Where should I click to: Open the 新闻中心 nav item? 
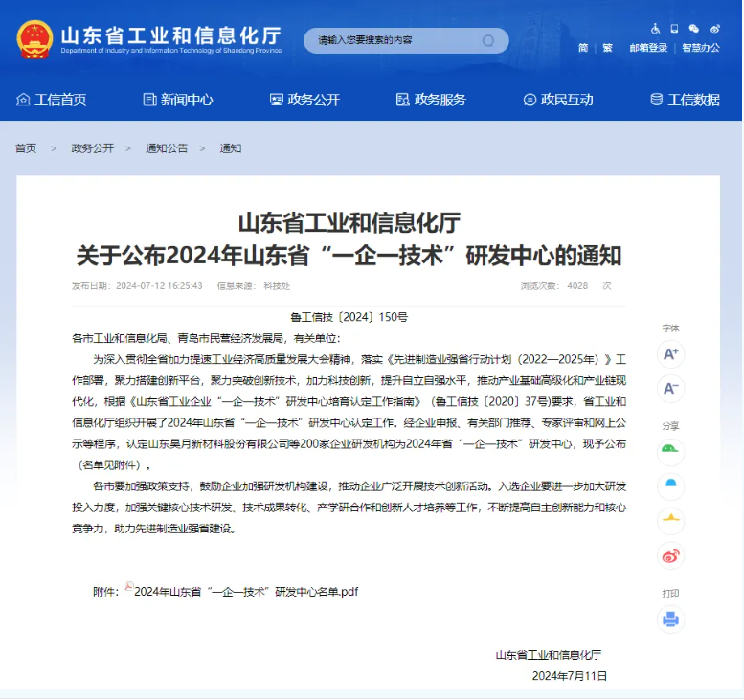tap(178, 100)
